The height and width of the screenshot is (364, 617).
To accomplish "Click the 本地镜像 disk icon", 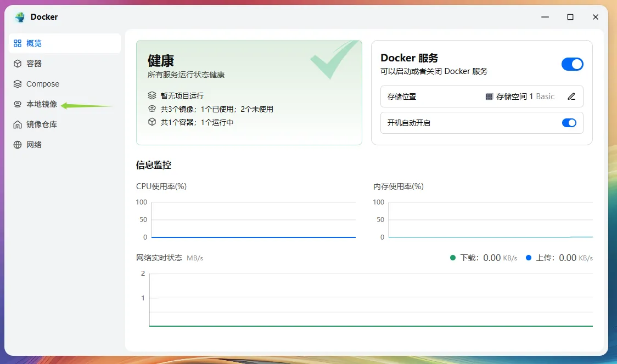I will pos(18,104).
